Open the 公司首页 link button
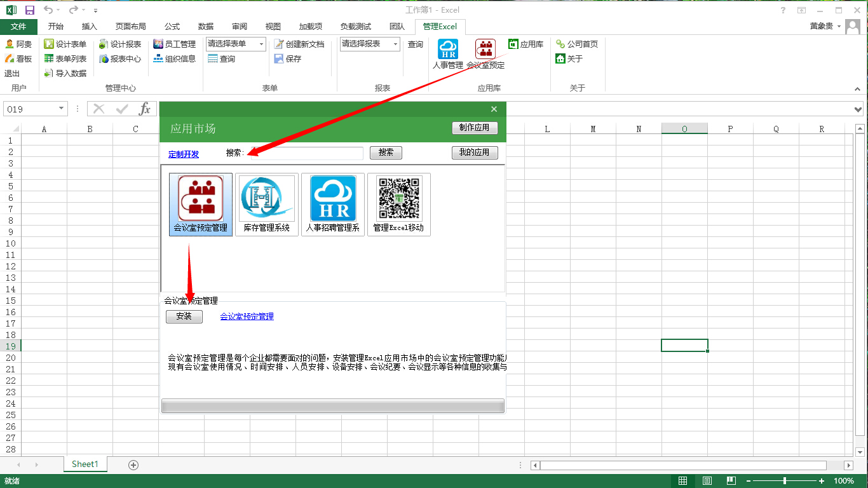 click(577, 44)
